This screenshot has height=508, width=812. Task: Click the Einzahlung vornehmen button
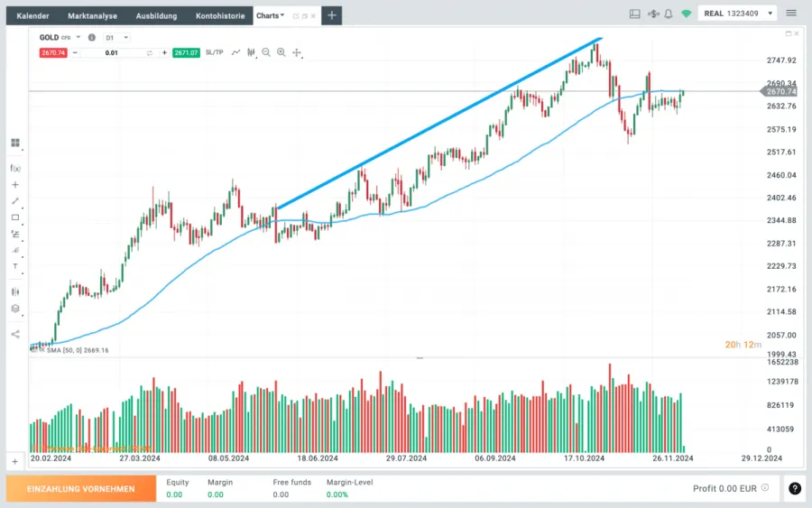pos(80,489)
